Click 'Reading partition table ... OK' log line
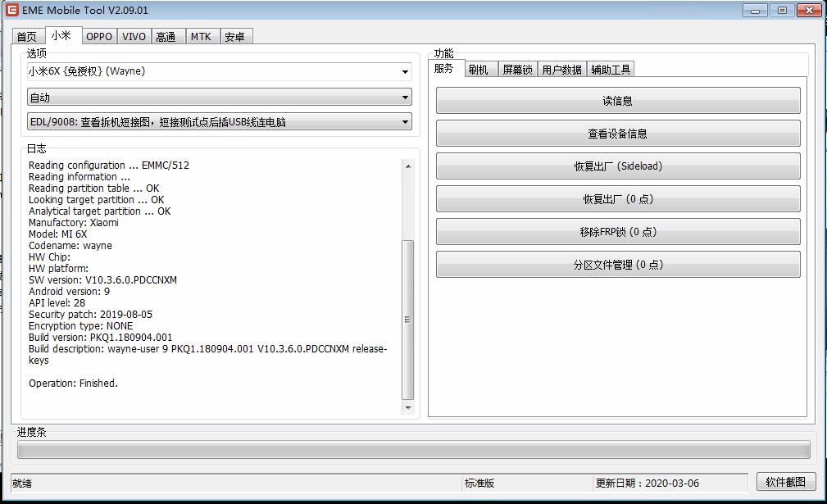Screen dimensions: 827x504 click(x=94, y=188)
